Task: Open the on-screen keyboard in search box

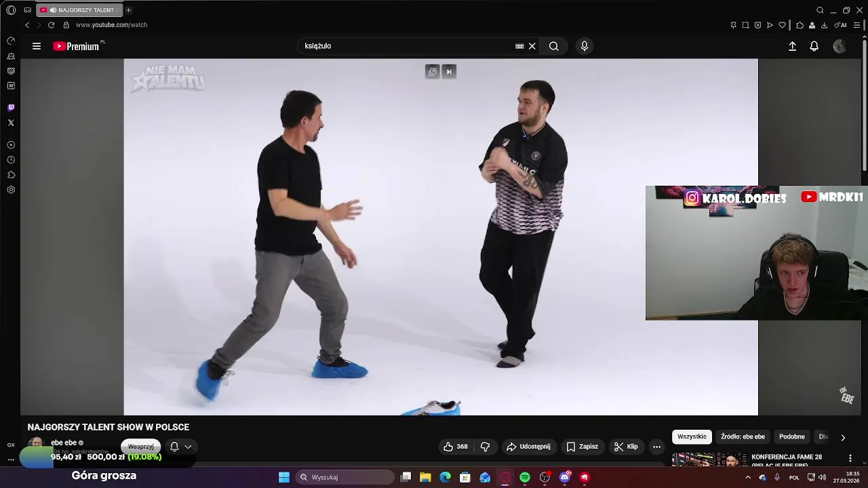Action: click(x=519, y=46)
